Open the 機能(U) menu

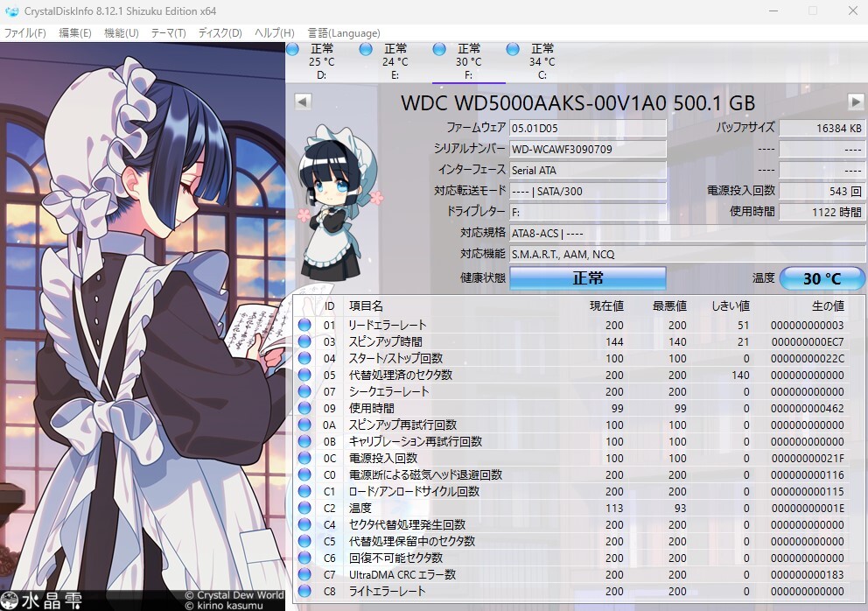[x=122, y=33]
